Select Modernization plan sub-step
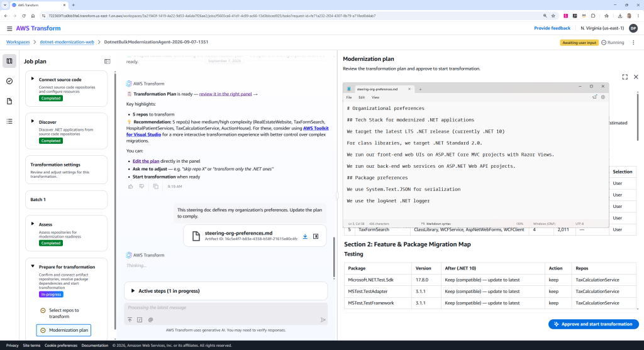Image resolution: width=644 pixels, height=350 pixels. (x=64, y=331)
